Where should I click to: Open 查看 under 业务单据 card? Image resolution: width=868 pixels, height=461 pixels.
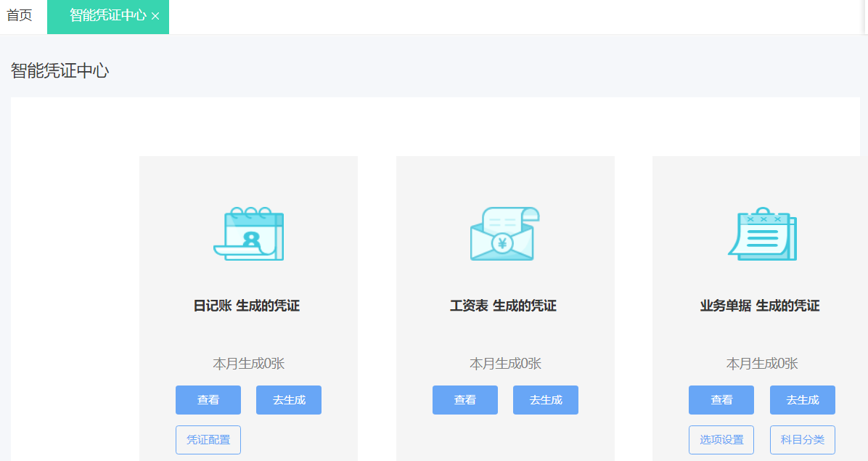tap(721, 399)
